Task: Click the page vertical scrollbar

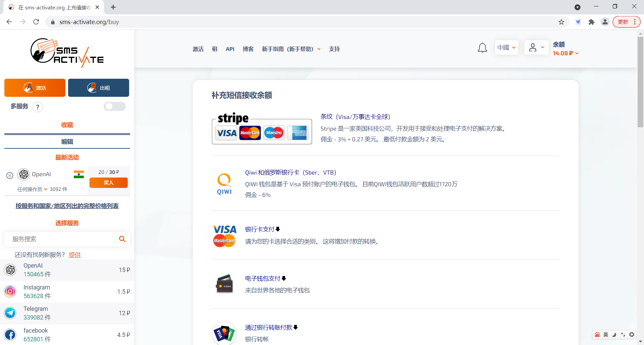Action: point(640,82)
